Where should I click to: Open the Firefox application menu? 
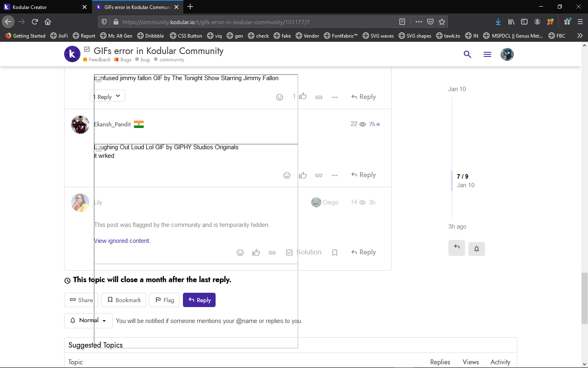(x=580, y=21)
